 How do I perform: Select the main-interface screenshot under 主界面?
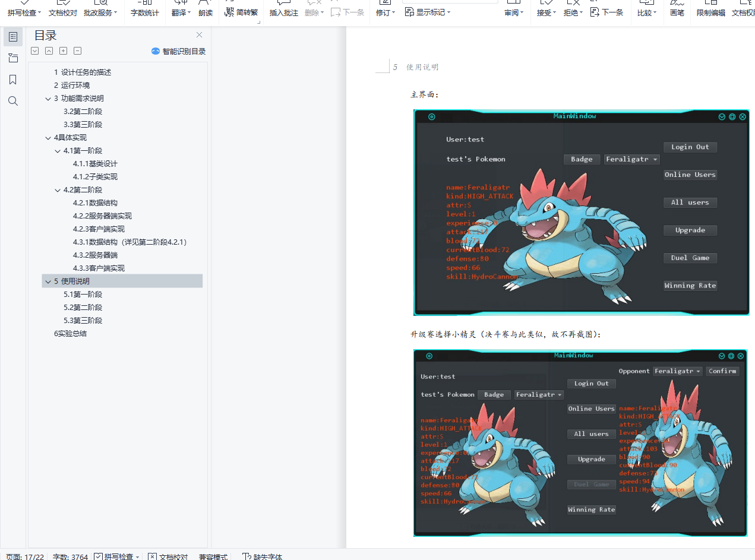click(x=582, y=212)
